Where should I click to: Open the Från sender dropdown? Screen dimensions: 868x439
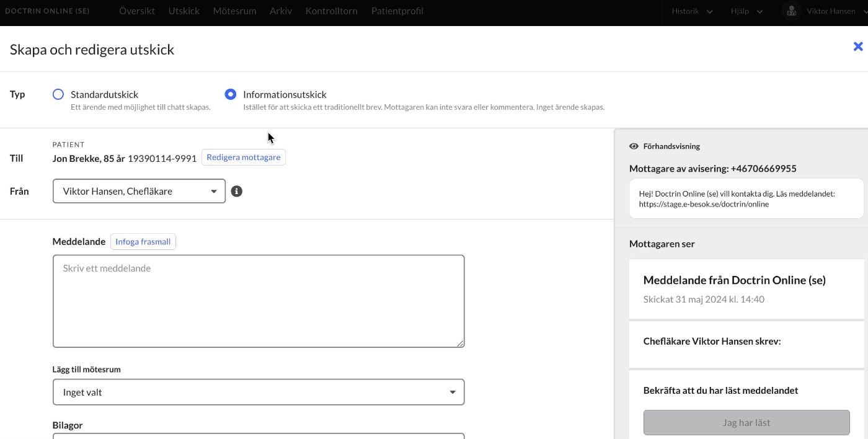[139, 191]
